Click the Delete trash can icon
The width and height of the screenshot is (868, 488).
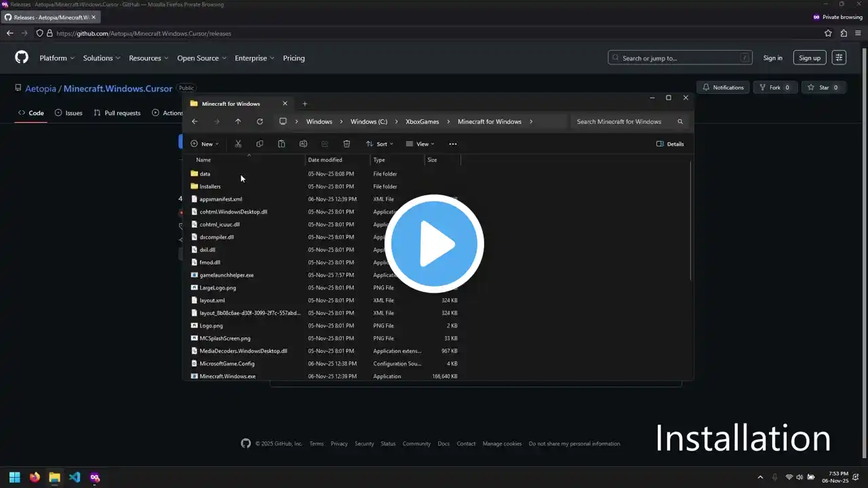pos(347,144)
